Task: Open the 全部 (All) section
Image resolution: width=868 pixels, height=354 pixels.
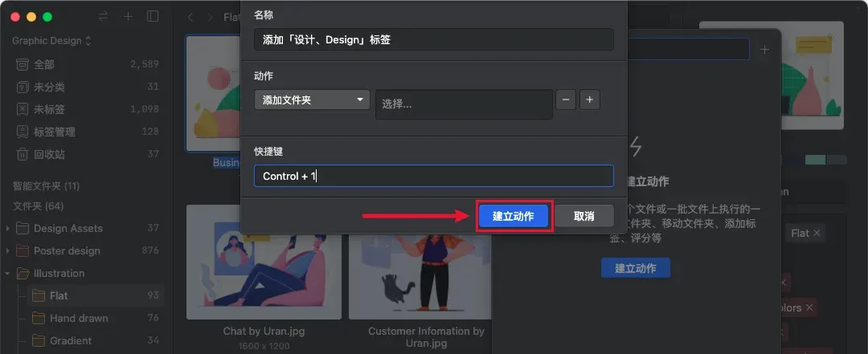Action: click(x=87, y=64)
